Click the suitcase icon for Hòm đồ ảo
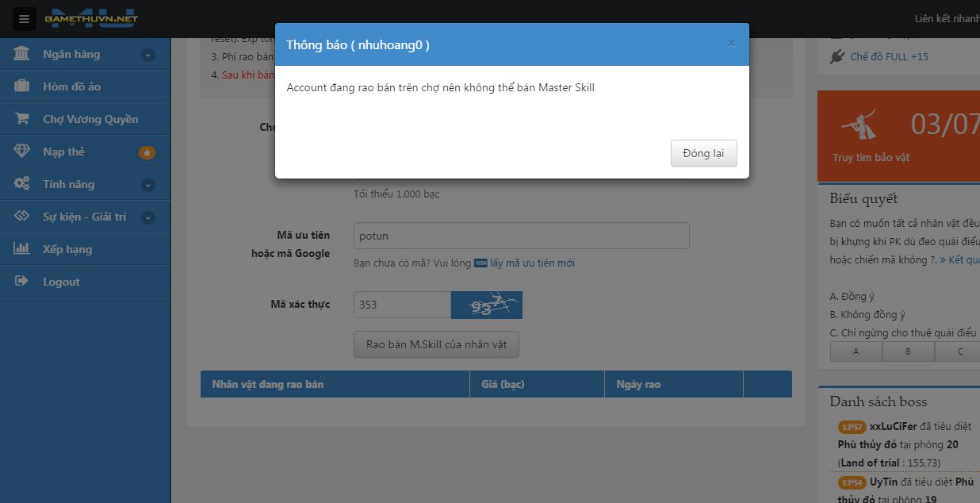Image resolution: width=980 pixels, height=503 pixels. coord(22,86)
